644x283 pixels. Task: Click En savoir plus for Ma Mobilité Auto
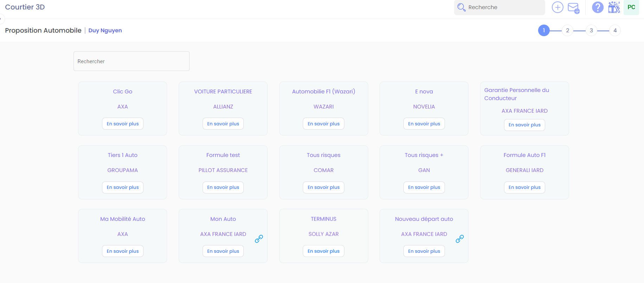(123, 251)
